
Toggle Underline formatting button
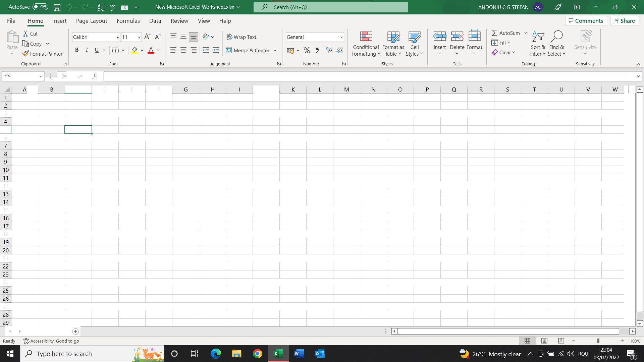click(96, 50)
